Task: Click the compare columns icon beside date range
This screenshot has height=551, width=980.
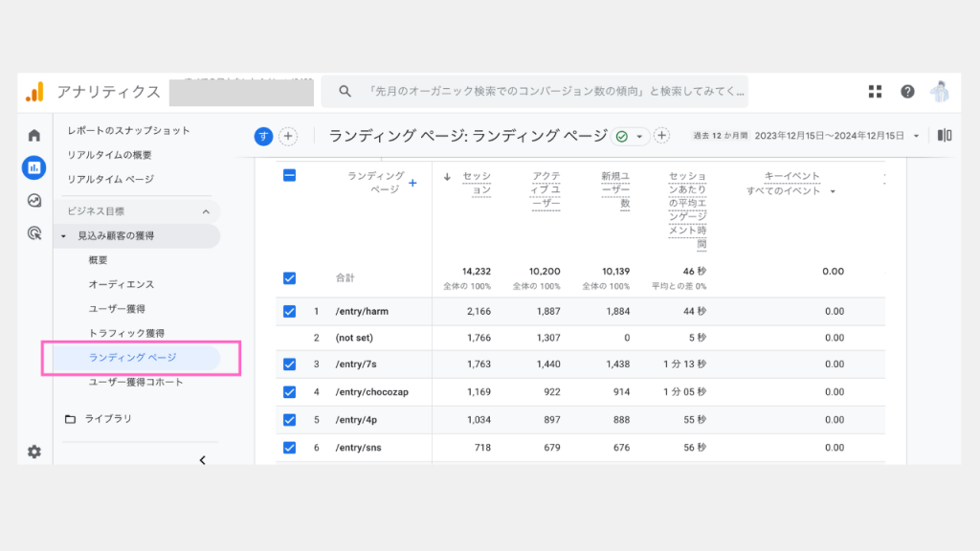Action: [945, 136]
